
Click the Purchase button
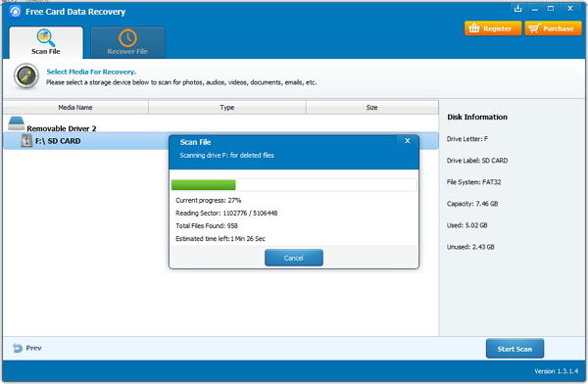(553, 28)
